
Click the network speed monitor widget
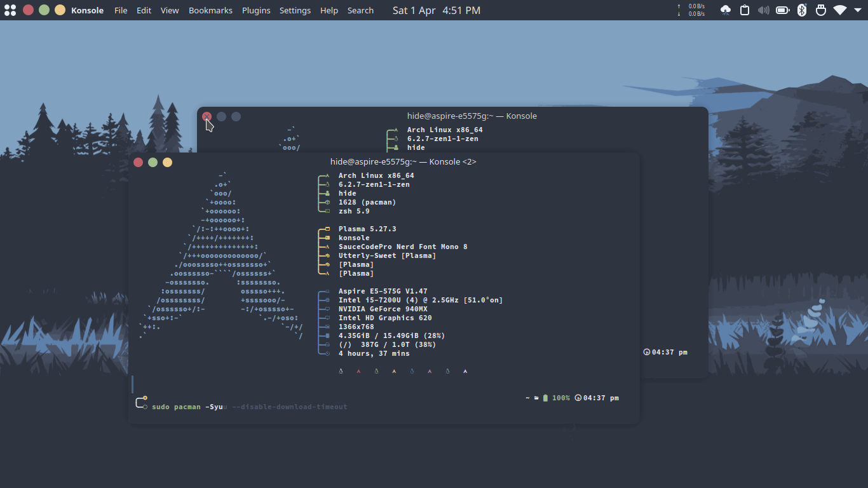tap(691, 10)
